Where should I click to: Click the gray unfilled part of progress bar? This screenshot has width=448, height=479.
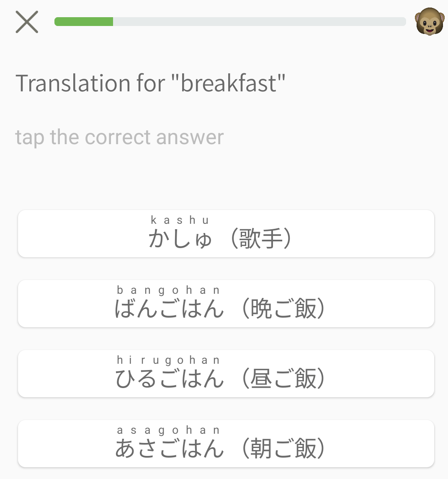pos(260,22)
